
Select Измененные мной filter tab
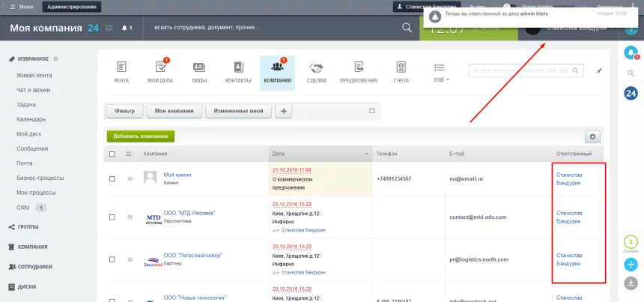(x=239, y=111)
